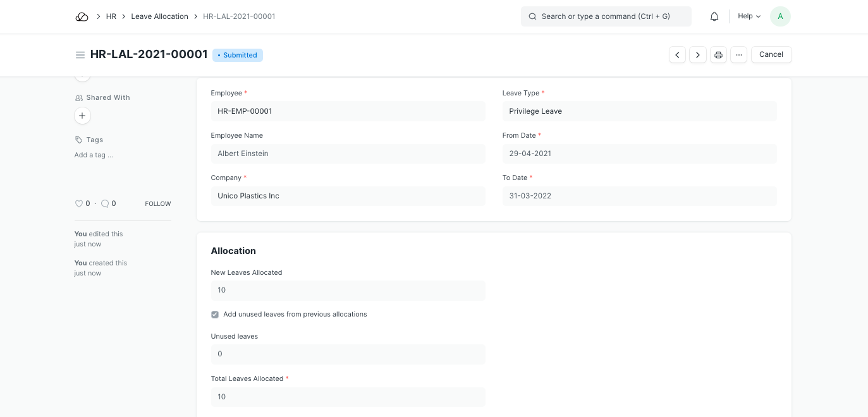Open the user avatar menu
The height and width of the screenshot is (417, 868).
[x=780, y=16]
